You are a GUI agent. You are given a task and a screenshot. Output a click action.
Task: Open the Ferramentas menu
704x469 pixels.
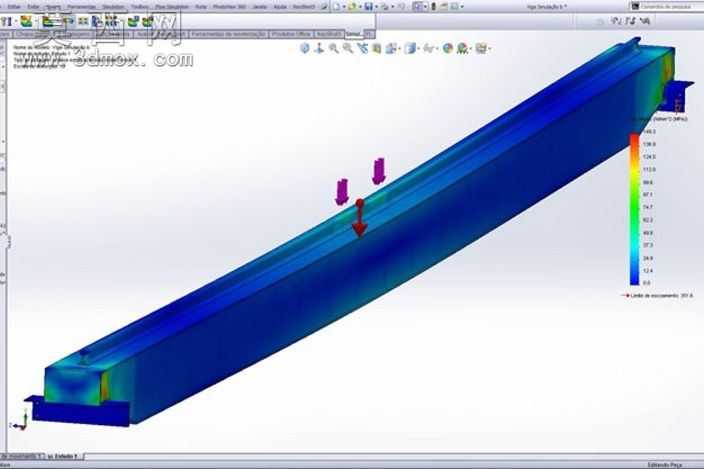81,7
